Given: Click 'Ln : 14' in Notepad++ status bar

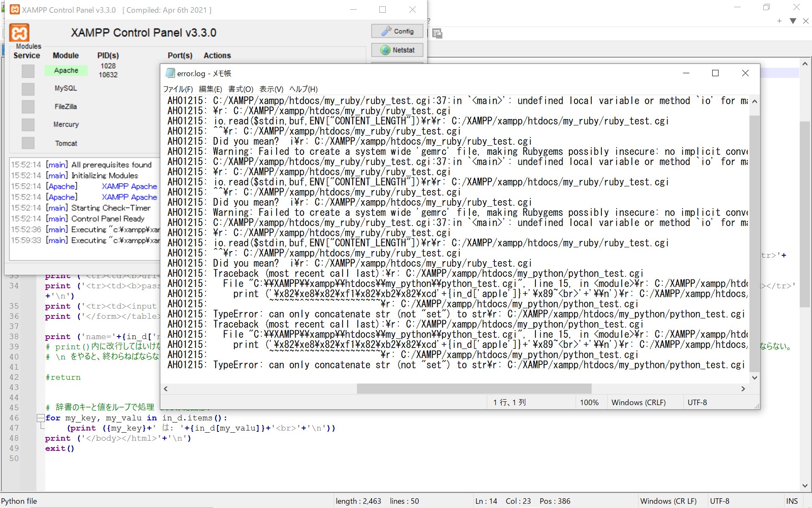Looking at the screenshot, I should pyautogui.click(x=486, y=501).
